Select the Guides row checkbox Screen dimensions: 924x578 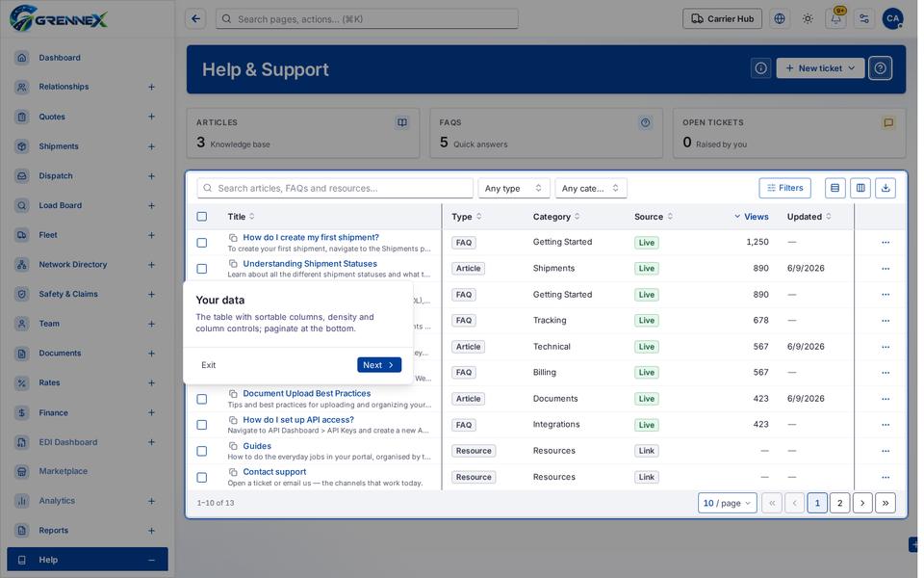click(201, 451)
